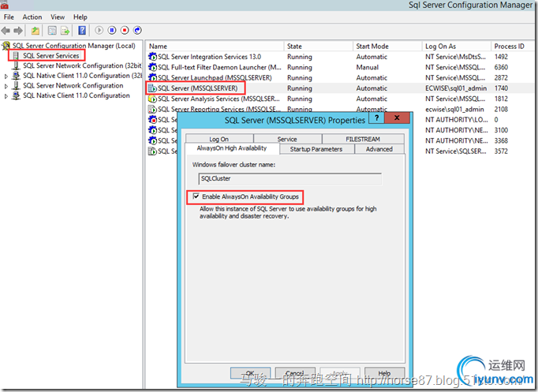The width and height of the screenshot is (538, 392).
Task: Switch to the FILESTREAM tab
Action: [x=363, y=139]
